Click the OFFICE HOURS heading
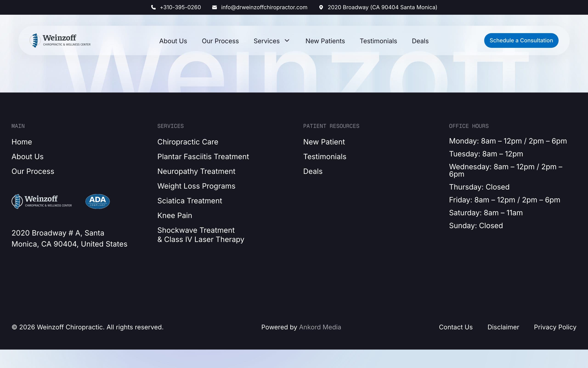 [x=469, y=126]
